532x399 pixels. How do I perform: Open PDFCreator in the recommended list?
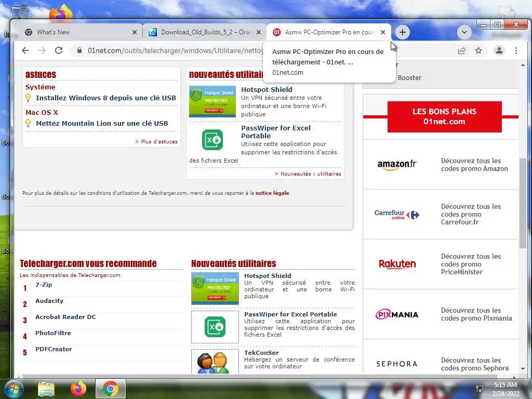point(54,349)
